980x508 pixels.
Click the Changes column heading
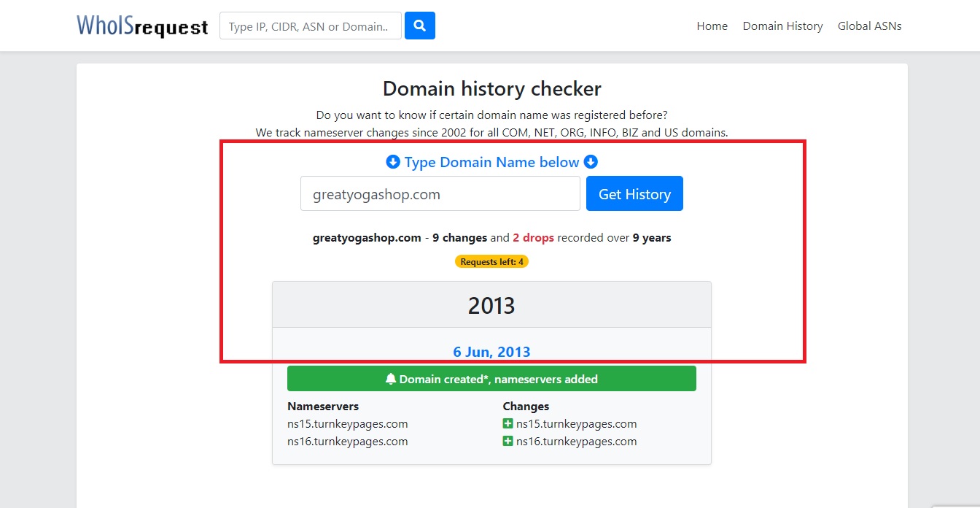[x=526, y=407]
